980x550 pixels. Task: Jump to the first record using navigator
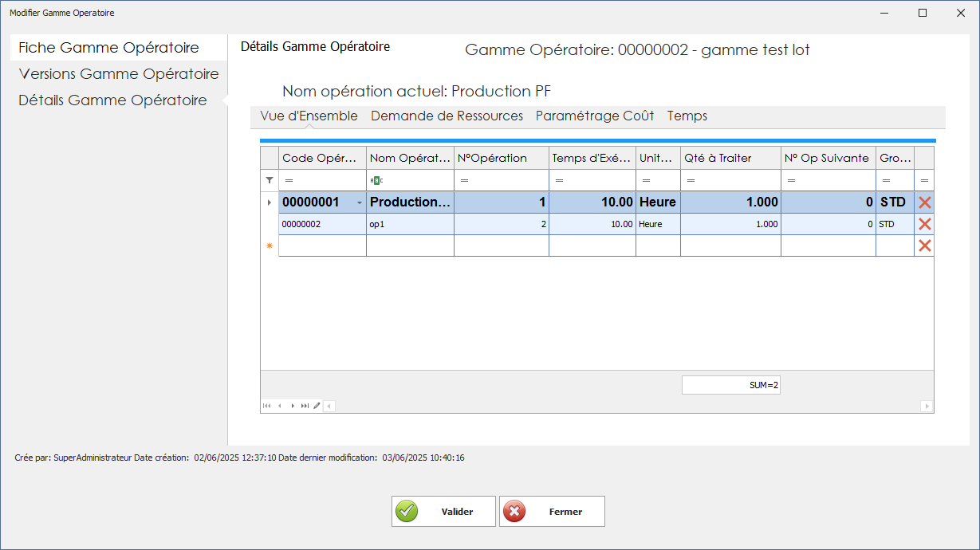coord(266,406)
